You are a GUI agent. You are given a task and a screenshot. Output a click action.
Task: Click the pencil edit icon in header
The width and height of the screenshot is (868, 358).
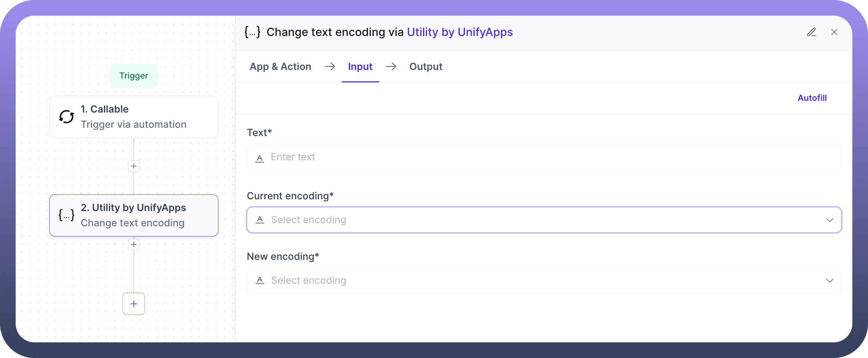click(x=811, y=32)
